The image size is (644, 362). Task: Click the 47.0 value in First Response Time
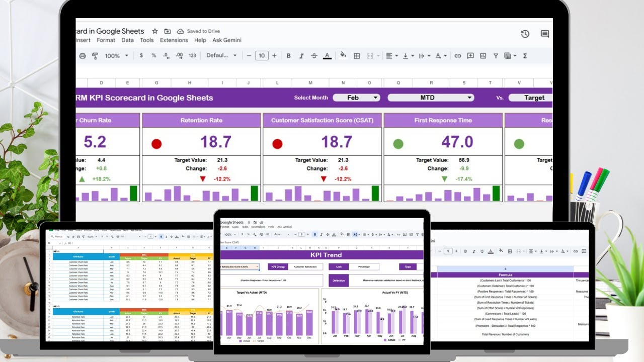click(x=457, y=142)
